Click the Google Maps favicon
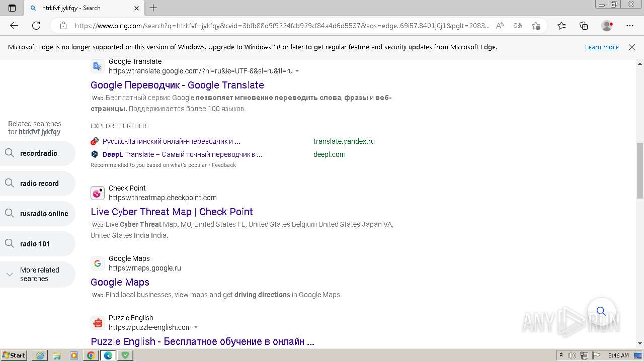The image size is (644, 362). click(x=98, y=263)
